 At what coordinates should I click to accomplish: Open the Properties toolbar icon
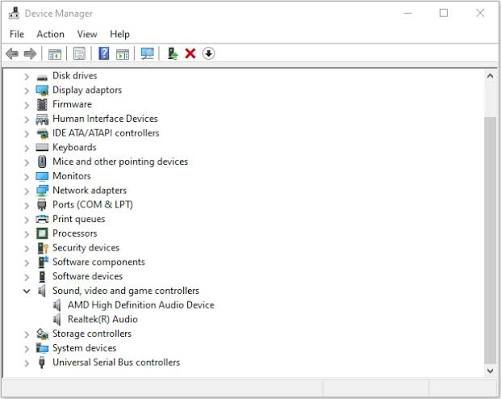(79, 54)
